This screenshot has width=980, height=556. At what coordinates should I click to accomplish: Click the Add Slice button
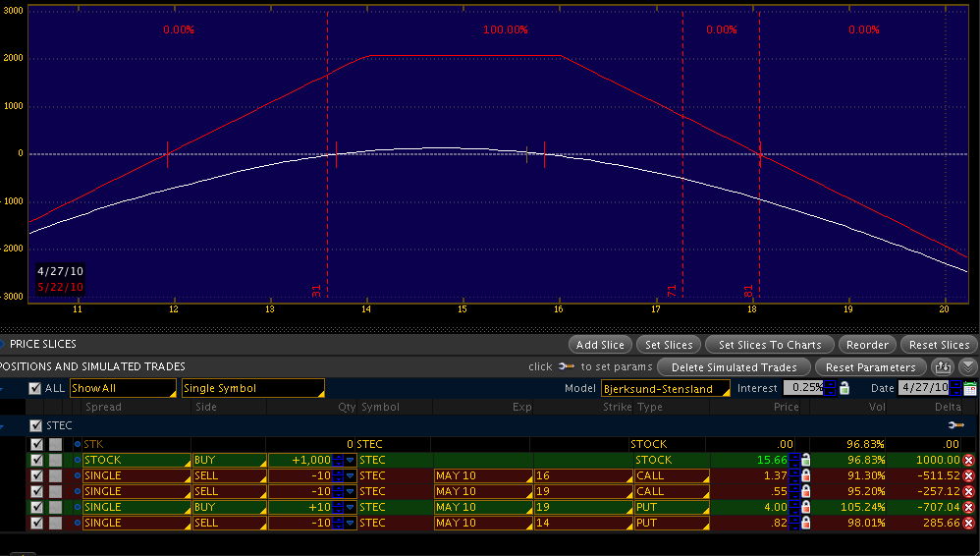click(x=599, y=345)
